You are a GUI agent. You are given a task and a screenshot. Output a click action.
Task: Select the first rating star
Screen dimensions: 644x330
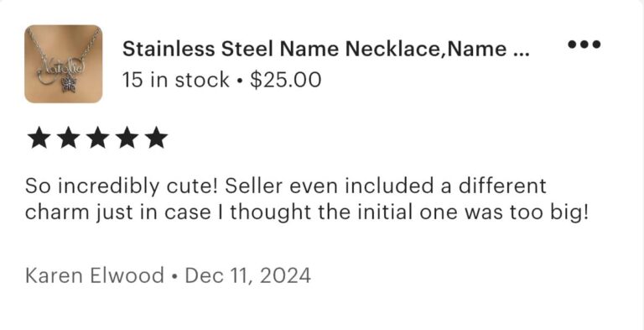(39, 138)
